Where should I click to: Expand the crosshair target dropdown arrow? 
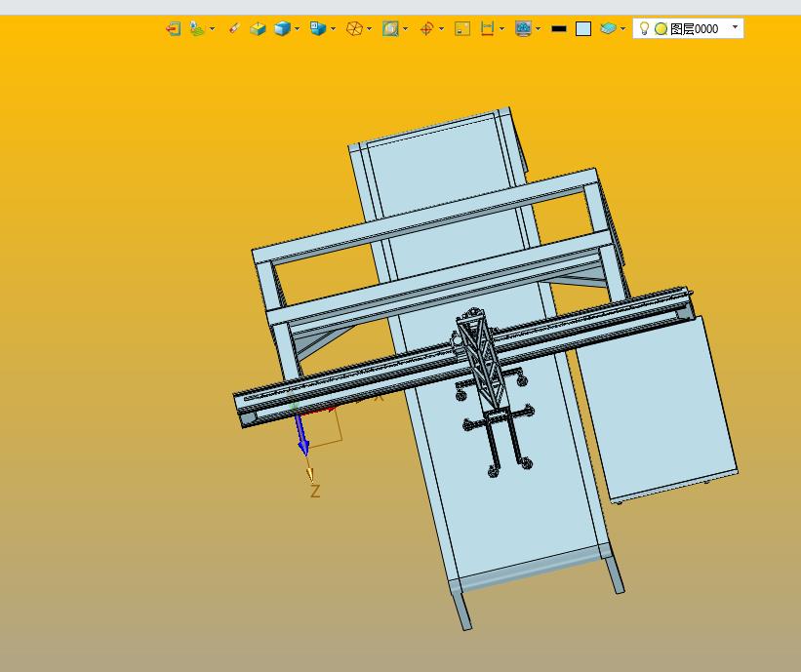pyautogui.click(x=441, y=29)
